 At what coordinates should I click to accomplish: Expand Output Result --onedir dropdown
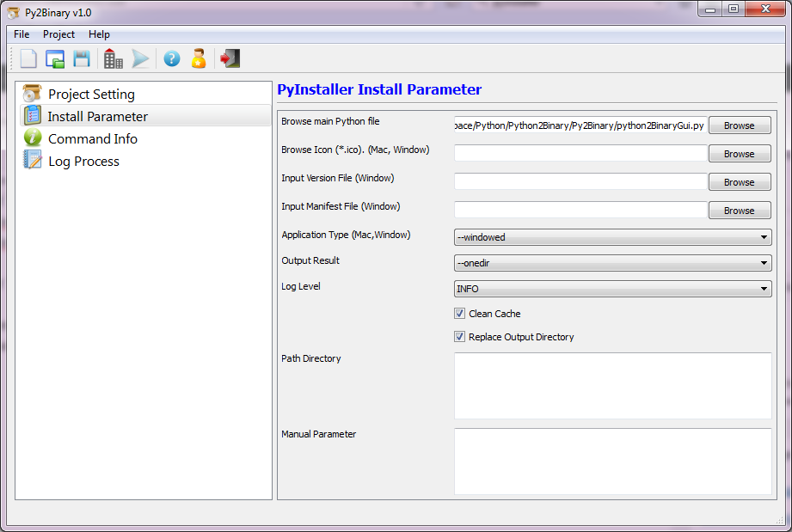point(612,263)
